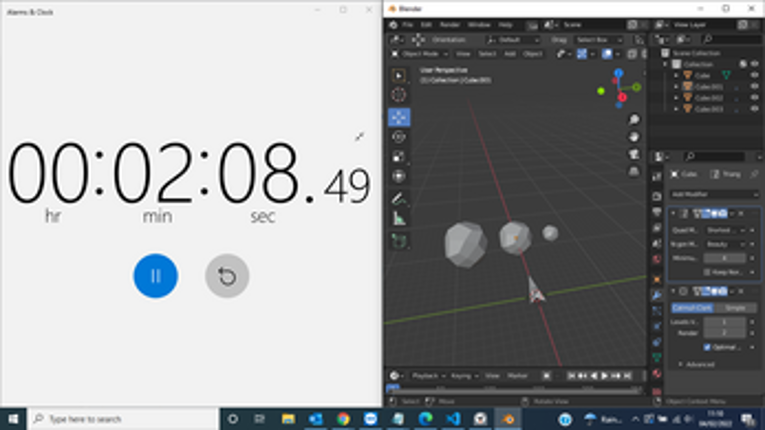Open the World properties red globe tab

(x=657, y=259)
